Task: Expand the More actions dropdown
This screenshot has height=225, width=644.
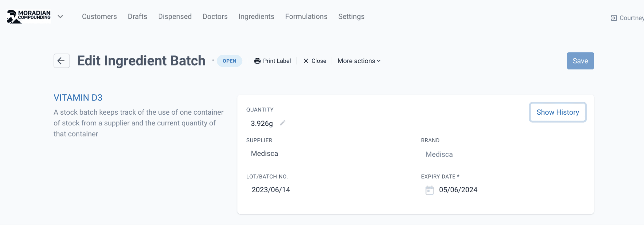Action: (x=359, y=61)
